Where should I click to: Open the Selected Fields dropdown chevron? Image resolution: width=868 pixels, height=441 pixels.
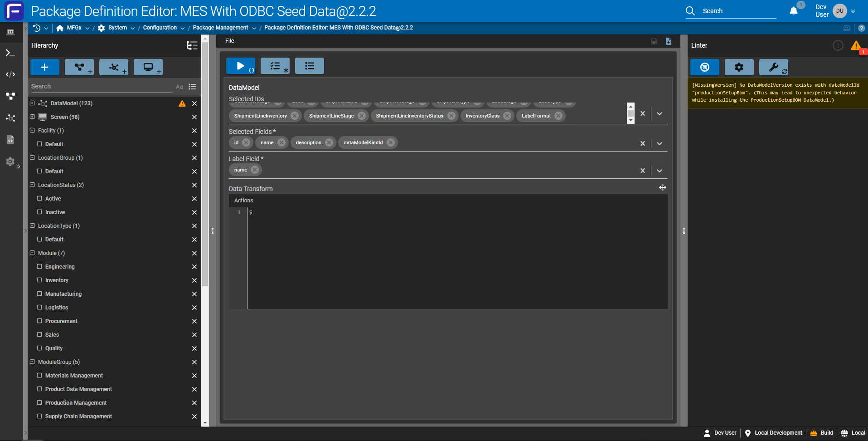pos(659,143)
